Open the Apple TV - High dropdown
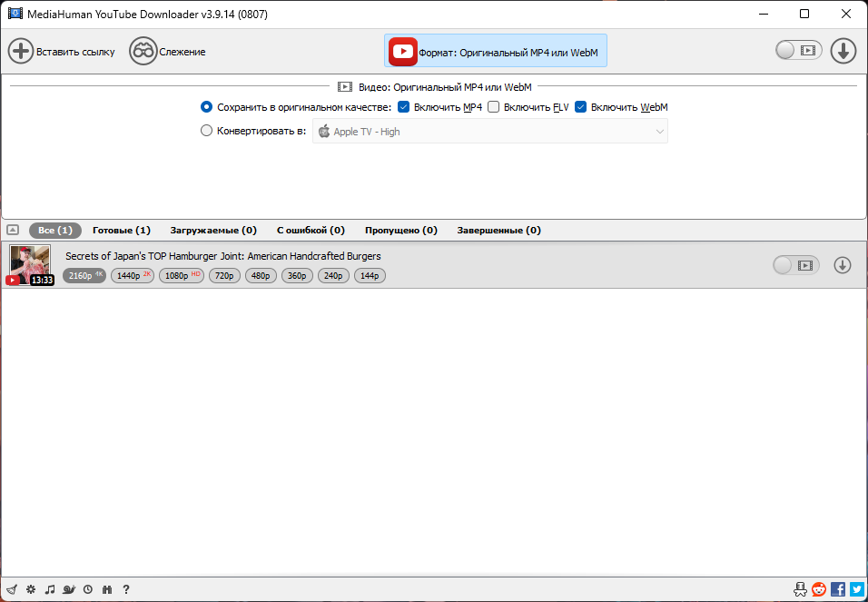 click(x=490, y=132)
